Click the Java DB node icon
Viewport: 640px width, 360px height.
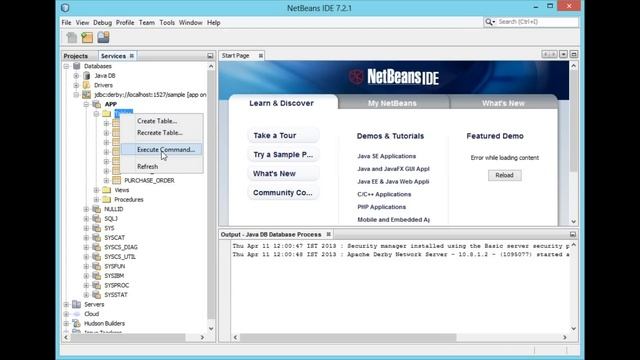[87, 76]
